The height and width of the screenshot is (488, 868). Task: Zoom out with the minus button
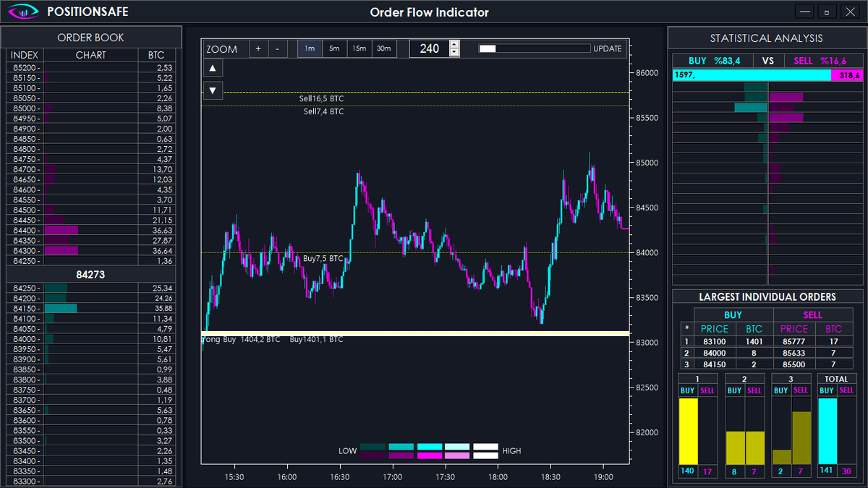[x=277, y=48]
